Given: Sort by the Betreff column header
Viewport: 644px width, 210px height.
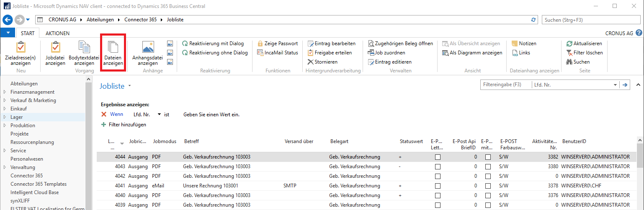Looking at the screenshot, I should pyautogui.click(x=191, y=141).
